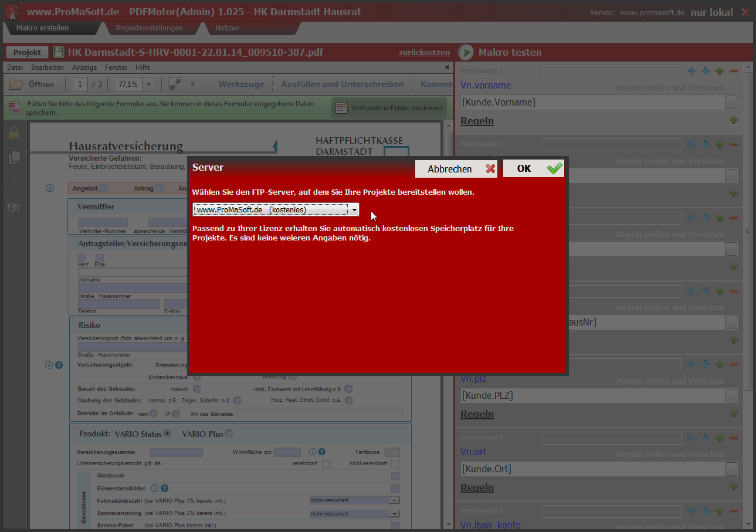Add a rule with plus beside Vn.plz Regeln
The image size is (756, 532).
[733, 414]
